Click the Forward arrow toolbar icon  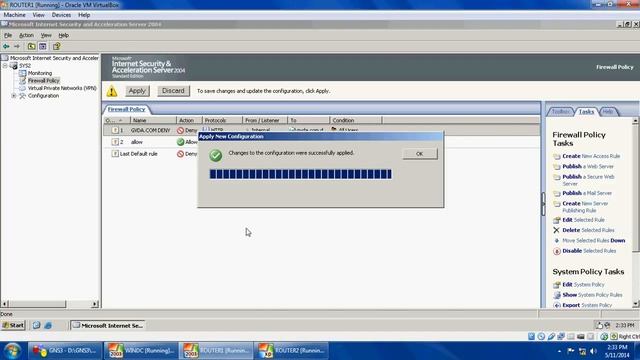point(17,46)
